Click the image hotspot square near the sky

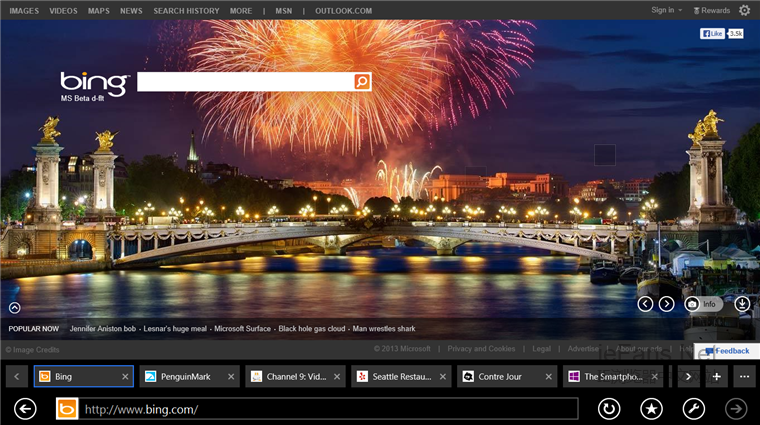click(x=605, y=155)
